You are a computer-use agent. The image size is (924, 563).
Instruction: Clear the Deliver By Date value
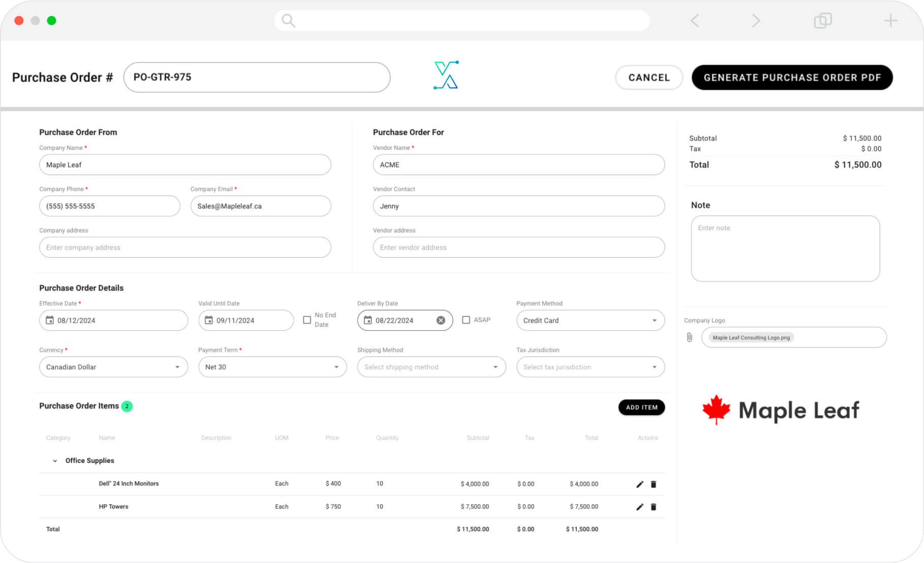click(x=440, y=320)
